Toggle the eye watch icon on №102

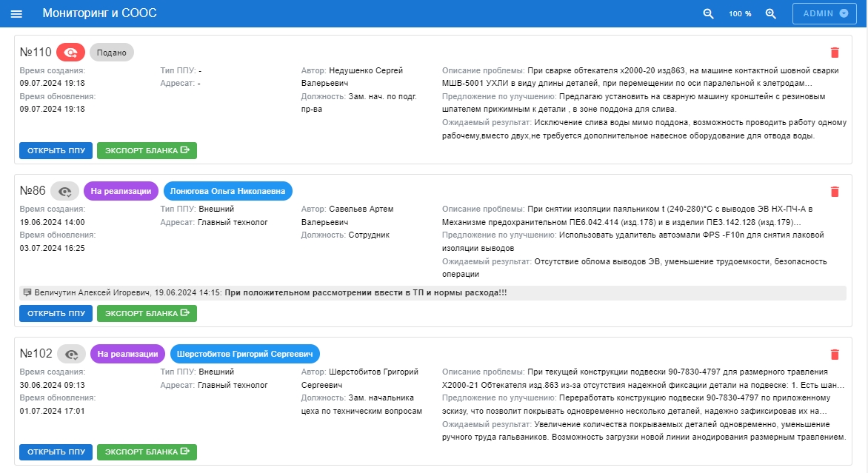[x=72, y=354]
